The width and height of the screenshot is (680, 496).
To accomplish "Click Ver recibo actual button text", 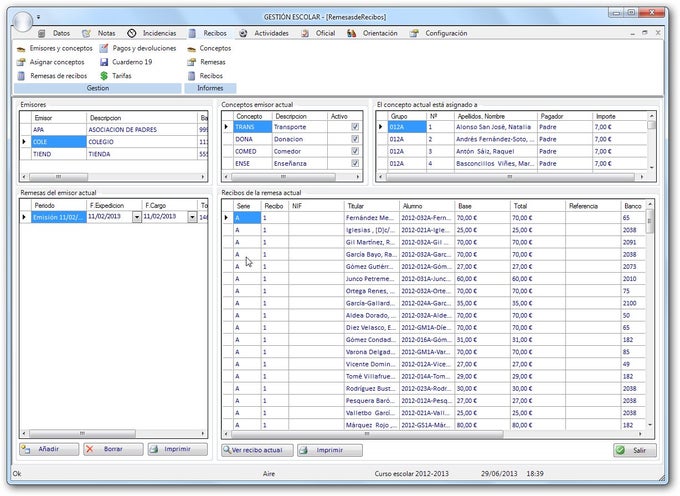I will [x=257, y=450].
